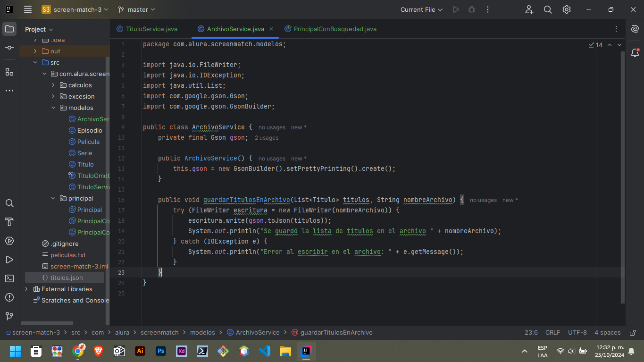
Task: Open the Project tool window icon
Action: [9, 29]
